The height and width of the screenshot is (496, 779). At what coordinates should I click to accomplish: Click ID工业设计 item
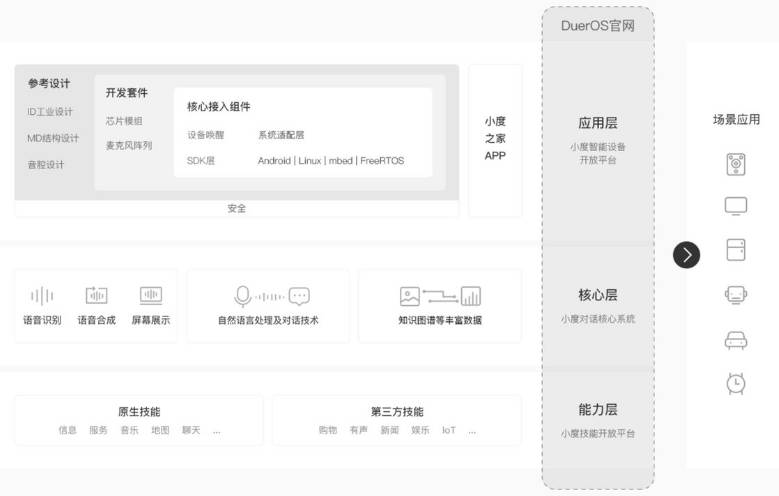click(50, 112)
